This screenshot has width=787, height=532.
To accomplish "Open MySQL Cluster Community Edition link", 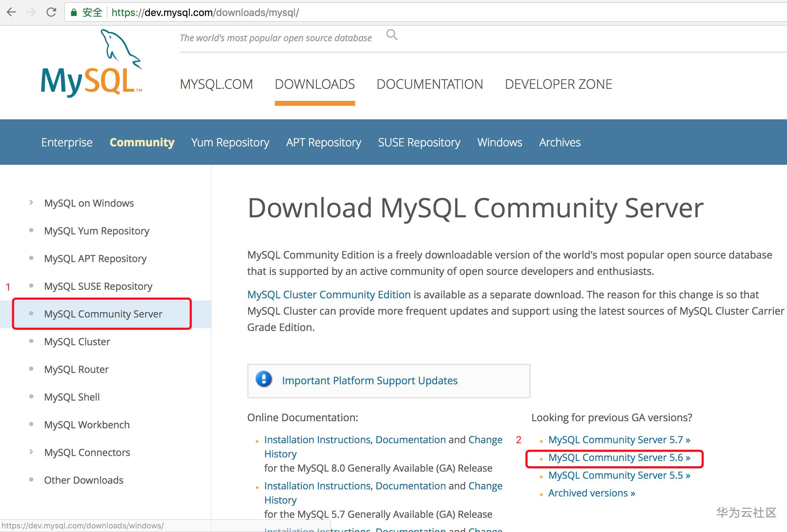I will (329, 295).
